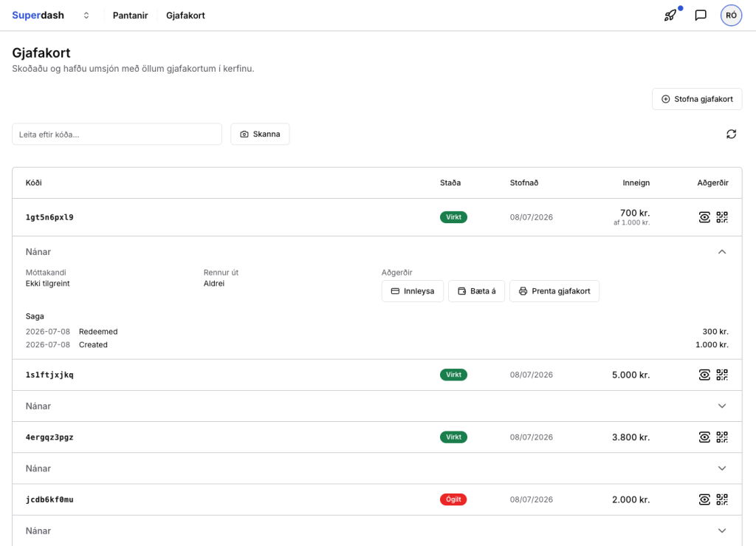Open the Superdash workspace switcher arrows
756x546 pixels.
[86, 16]
